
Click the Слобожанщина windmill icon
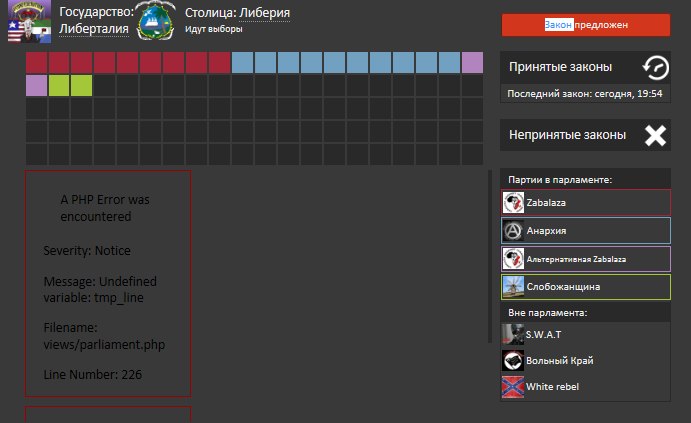pos(513,287)
